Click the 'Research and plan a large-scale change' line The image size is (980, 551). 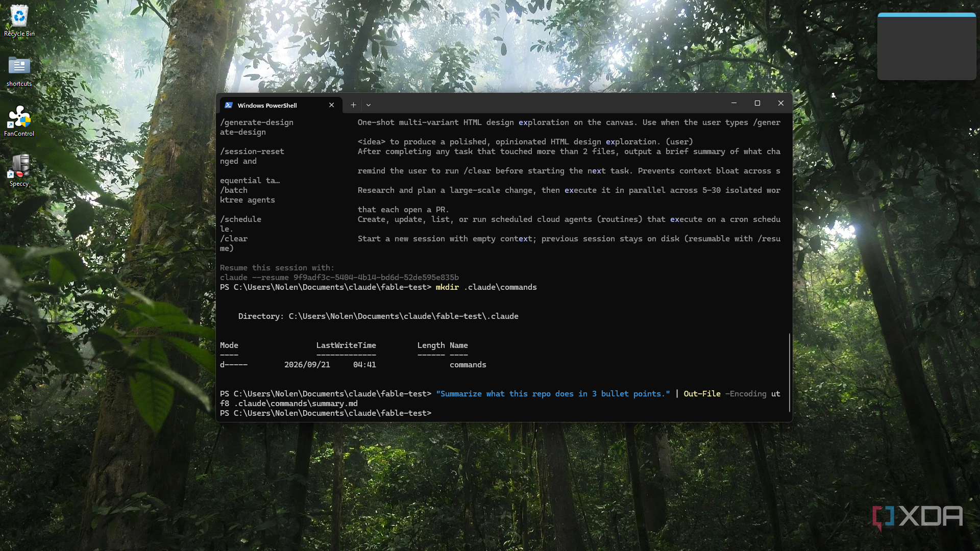pyautogui.click(x=569, y=190)
